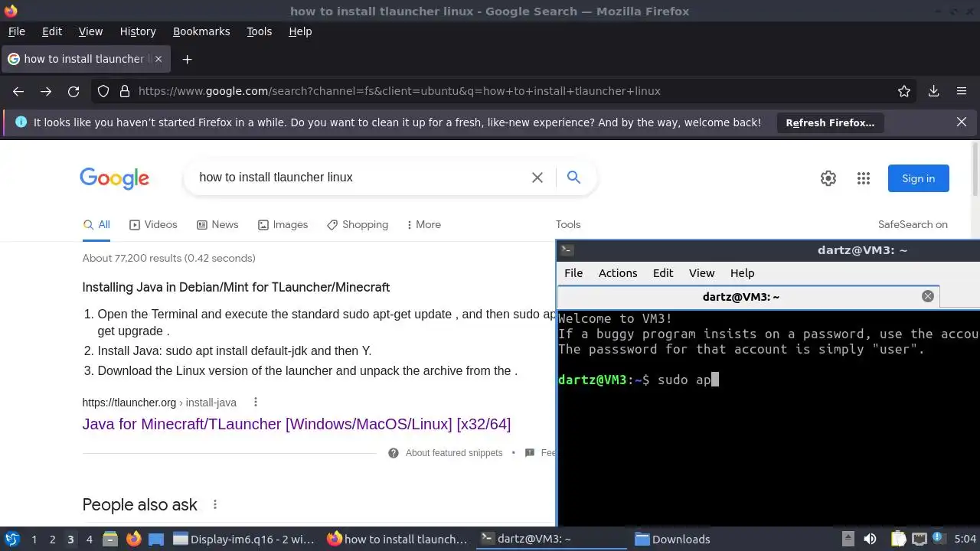
Task: Expand the More search categories dropdown
Action: [424, 225]
